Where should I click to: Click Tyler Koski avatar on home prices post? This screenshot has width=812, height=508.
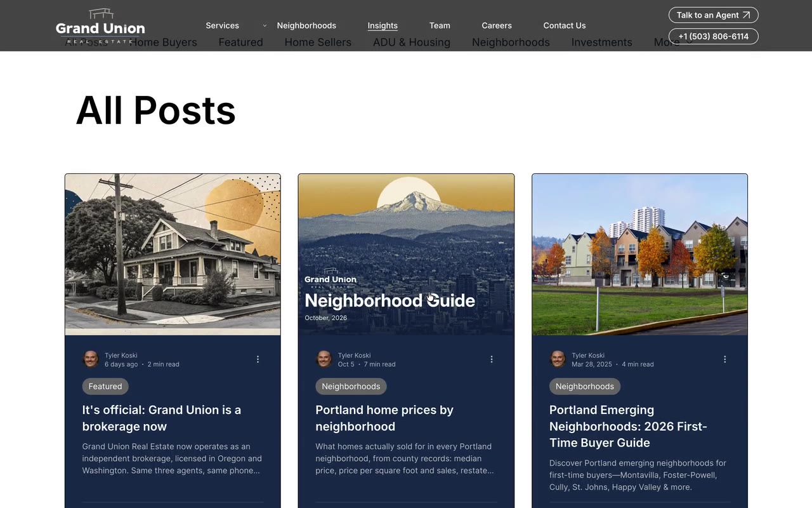click(324, 359)
